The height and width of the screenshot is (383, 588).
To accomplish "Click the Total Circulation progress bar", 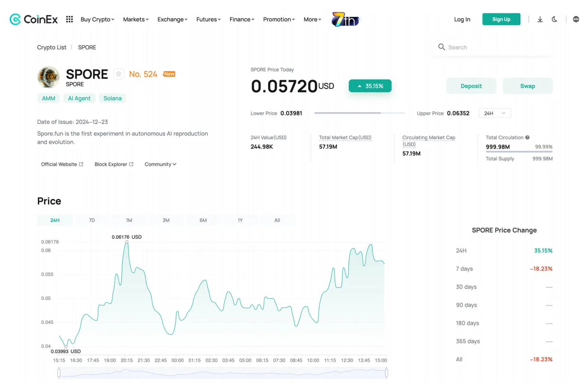I will [x=519, y=151].
